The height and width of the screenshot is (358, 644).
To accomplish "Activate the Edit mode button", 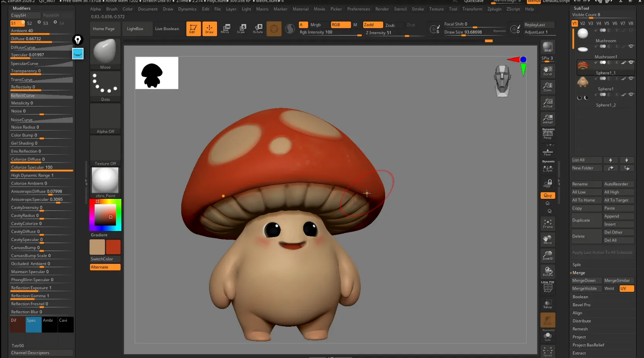I will pos(193,29).
